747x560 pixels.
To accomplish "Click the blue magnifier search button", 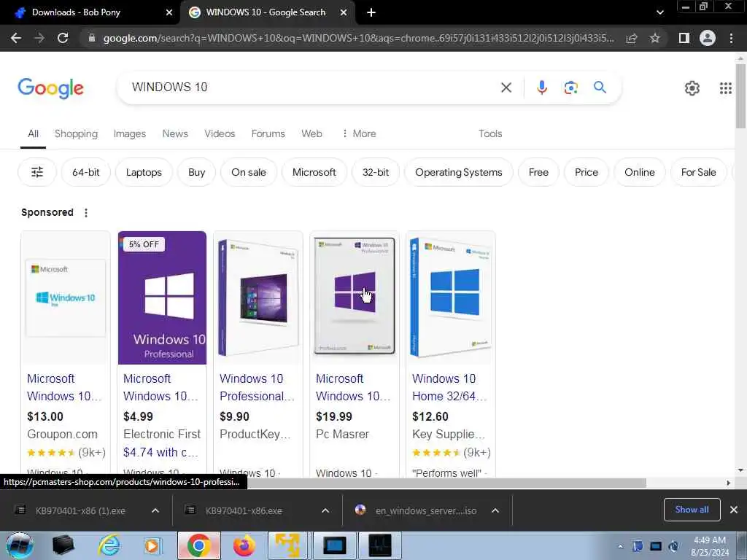I will [x=600, y=87].
